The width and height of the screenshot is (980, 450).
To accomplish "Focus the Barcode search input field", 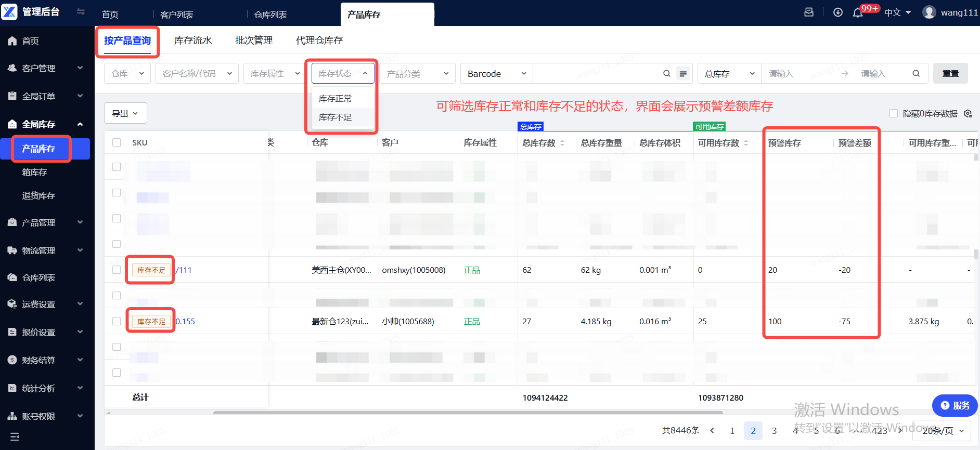I will (597, 73).
